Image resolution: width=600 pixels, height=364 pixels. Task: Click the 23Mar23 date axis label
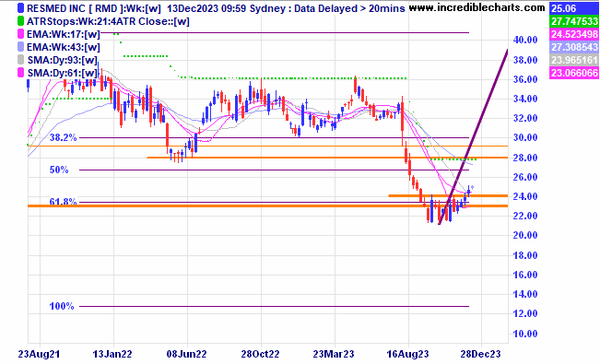pos(334,354)
